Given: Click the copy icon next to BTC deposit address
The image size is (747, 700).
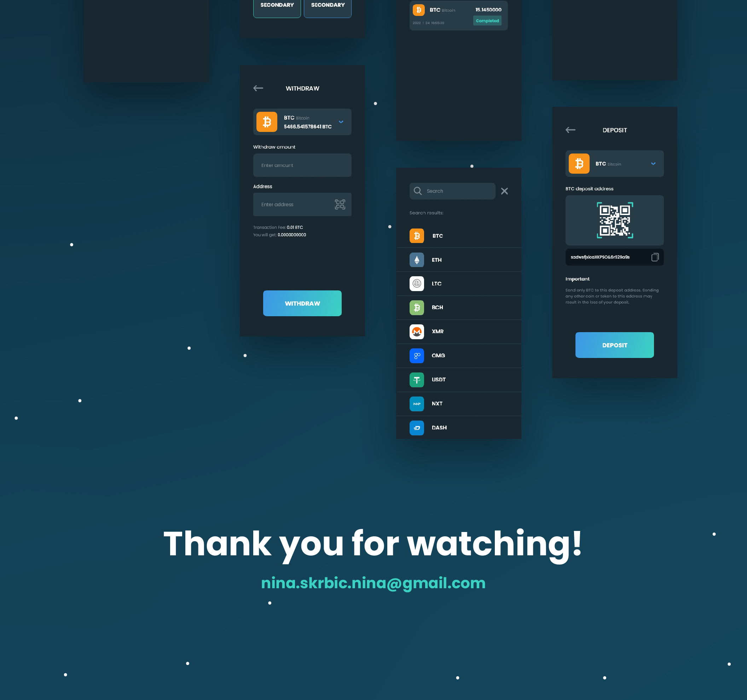Looking at the screenshot, I should click(x=654, y=256).
